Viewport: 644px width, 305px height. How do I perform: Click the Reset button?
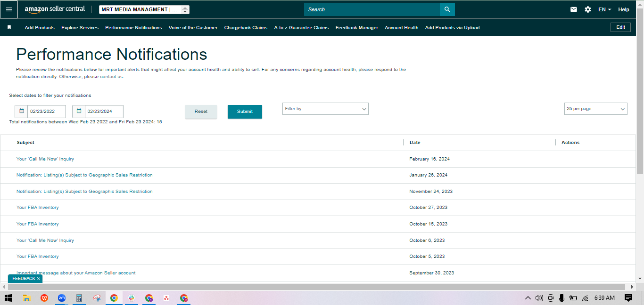tap(201, 112)
